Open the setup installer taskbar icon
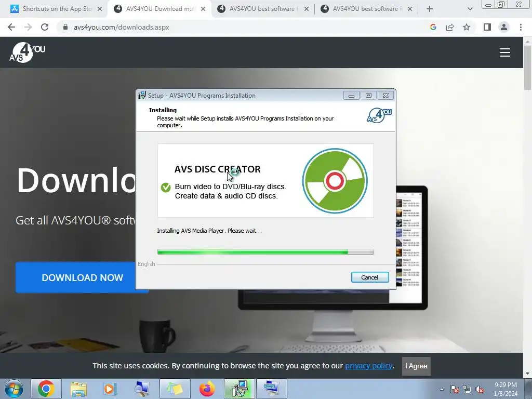The width and height of the screenshot is (532, 399). point(239,389)
